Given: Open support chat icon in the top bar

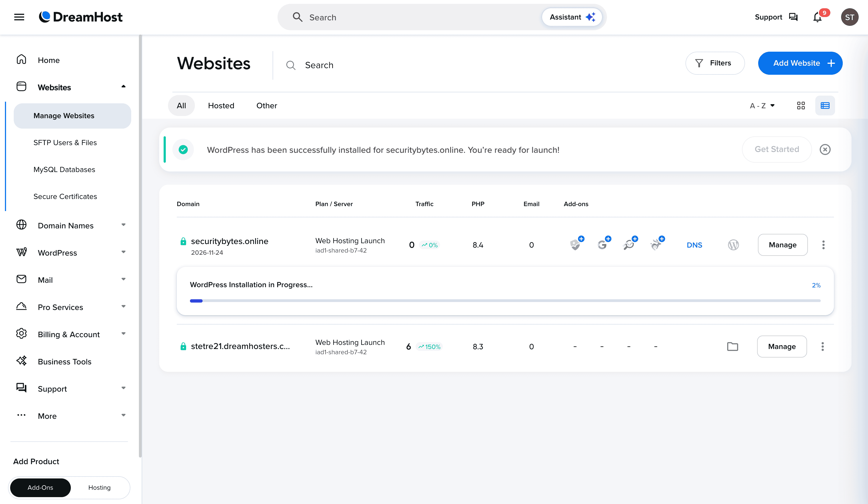Looking at the screenshot, I should point(793,17).
